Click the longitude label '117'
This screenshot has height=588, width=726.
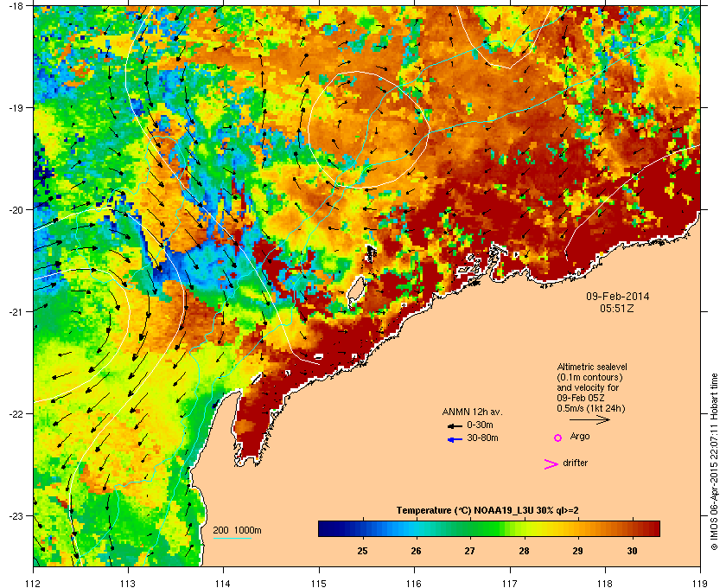pos(510,584)
